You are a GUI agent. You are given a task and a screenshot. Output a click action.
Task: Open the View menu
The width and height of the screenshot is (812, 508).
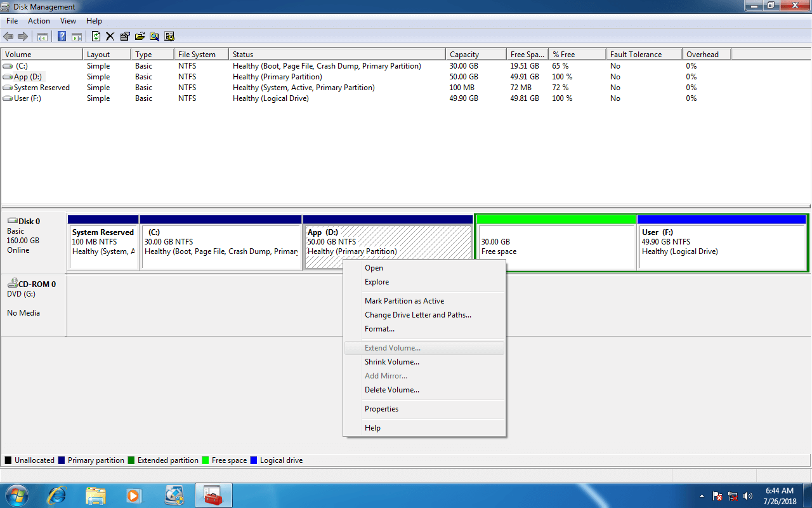[x=68, y=21]
